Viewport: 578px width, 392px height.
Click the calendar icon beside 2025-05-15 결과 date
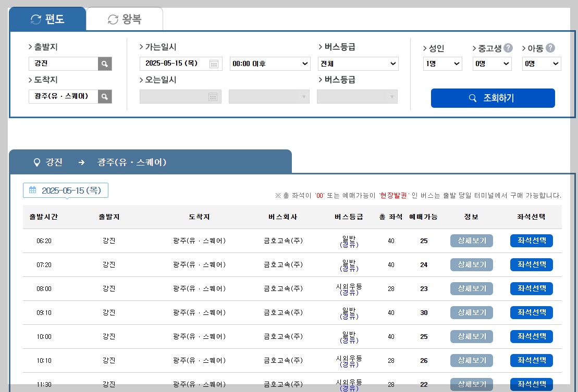click(32, 190)
